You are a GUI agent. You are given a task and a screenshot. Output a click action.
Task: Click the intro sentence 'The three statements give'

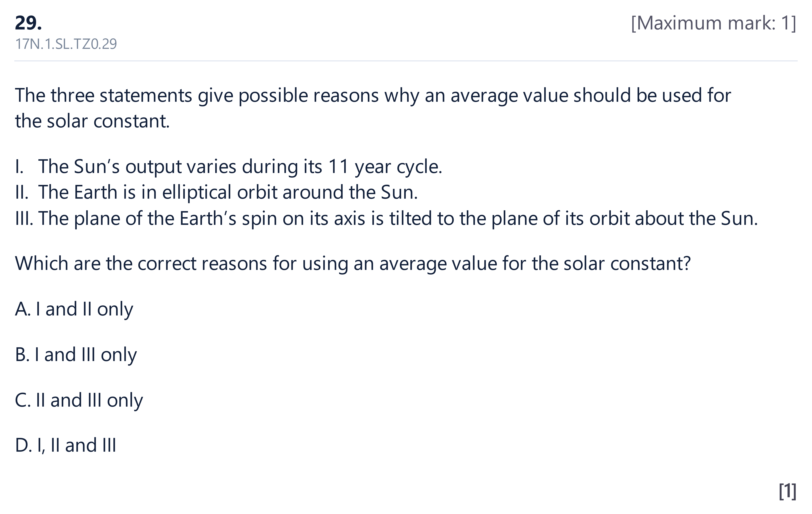point(373,95)
